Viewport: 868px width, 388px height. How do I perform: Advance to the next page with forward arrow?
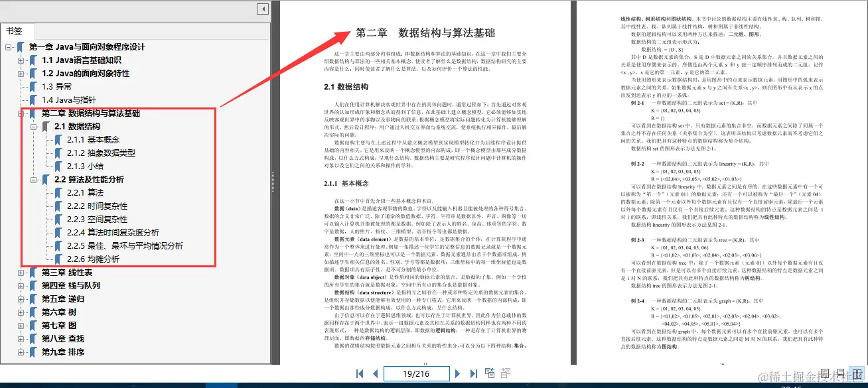click(458, 373)
